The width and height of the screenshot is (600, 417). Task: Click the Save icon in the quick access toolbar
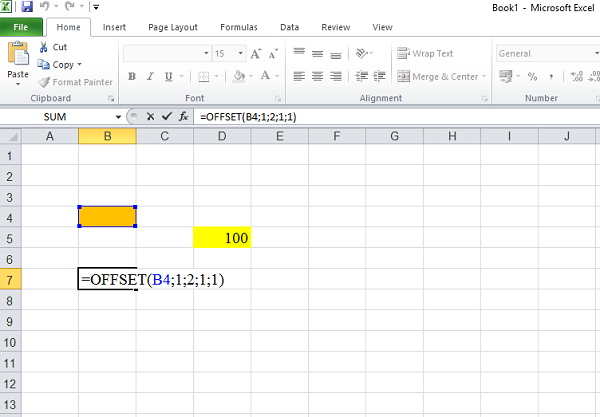click(27, 7)
